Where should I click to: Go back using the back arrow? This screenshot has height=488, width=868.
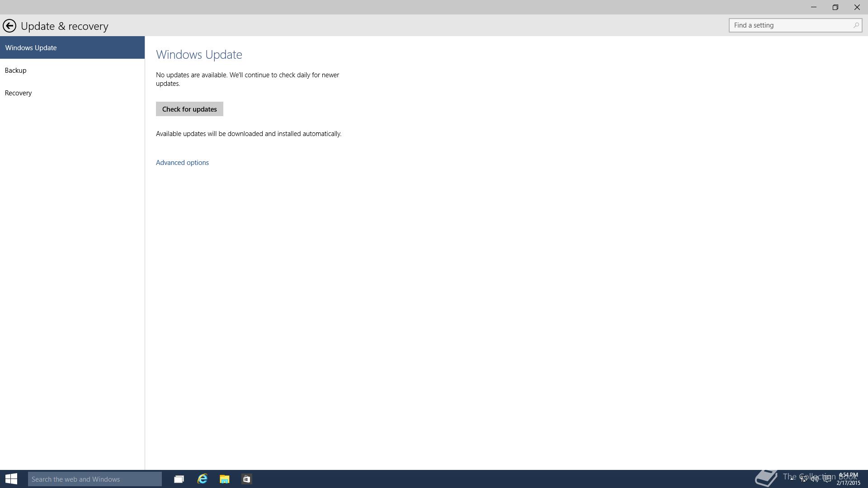[x=9, y=26]
